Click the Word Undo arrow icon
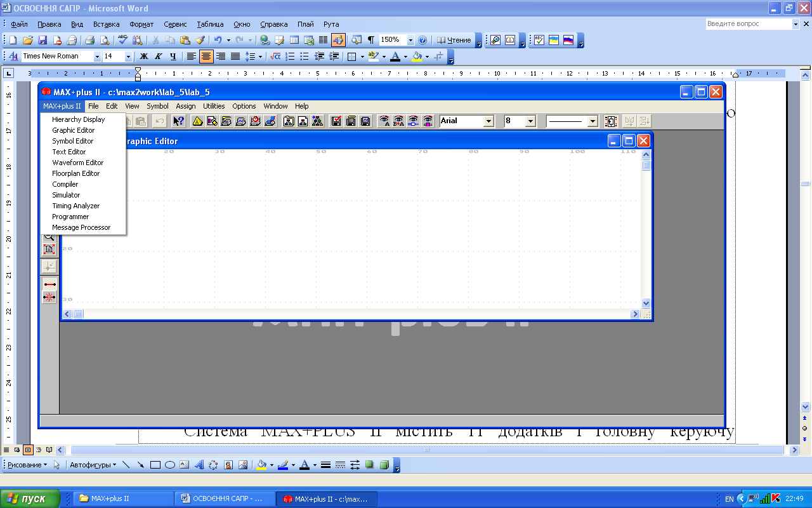Screen dimensions: 812x508 pos(218,40)
